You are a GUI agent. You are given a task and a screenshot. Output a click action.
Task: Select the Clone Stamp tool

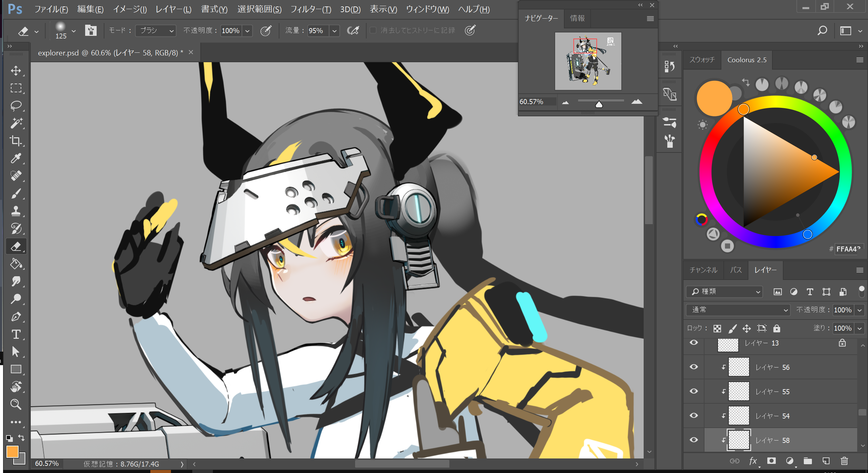[x=16, y=211]
